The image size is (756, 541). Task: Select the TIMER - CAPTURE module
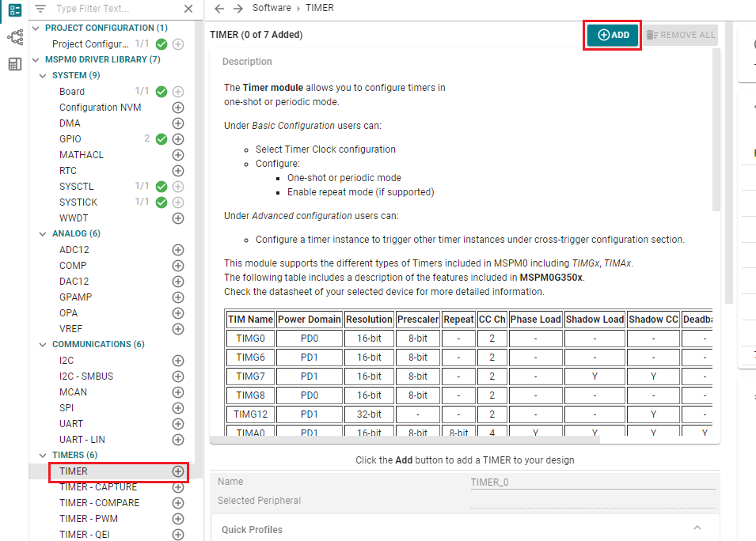pyautogui.click(x=98, y=487)
